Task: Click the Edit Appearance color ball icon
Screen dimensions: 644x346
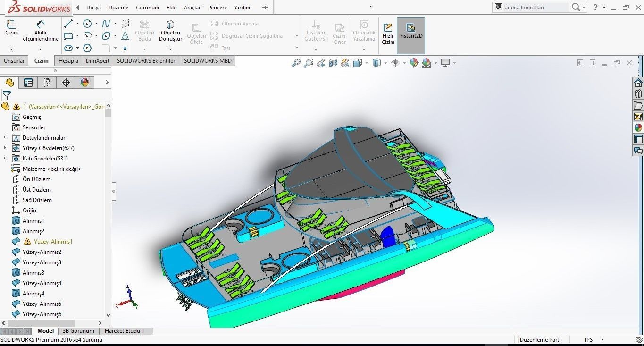Action: coord(414,63)
